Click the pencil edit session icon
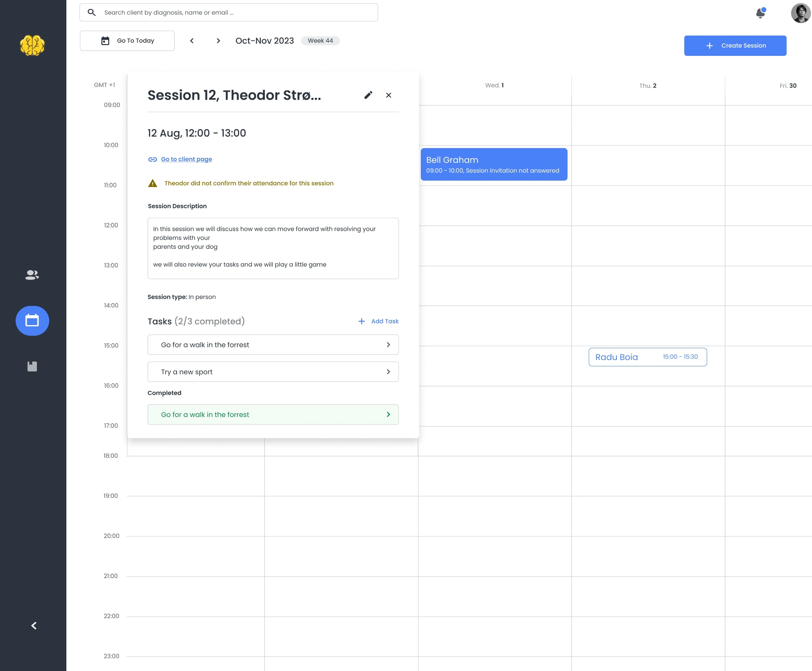 point(368,95)
